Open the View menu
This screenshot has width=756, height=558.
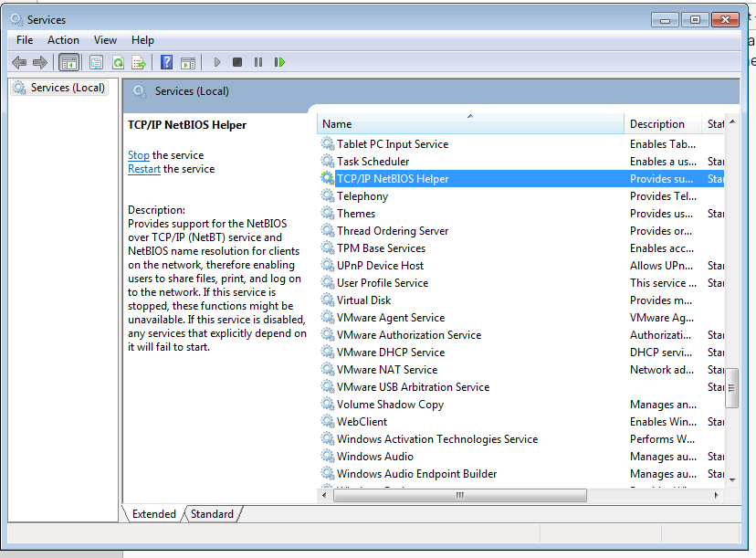tap(105, 40)
